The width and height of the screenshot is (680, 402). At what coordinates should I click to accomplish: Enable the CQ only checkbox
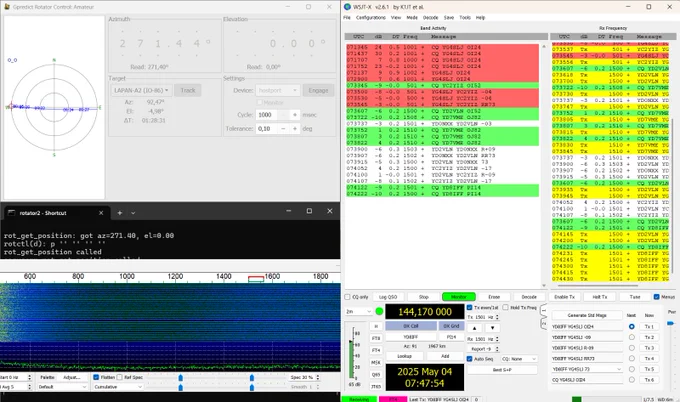(x=347, y=297)
